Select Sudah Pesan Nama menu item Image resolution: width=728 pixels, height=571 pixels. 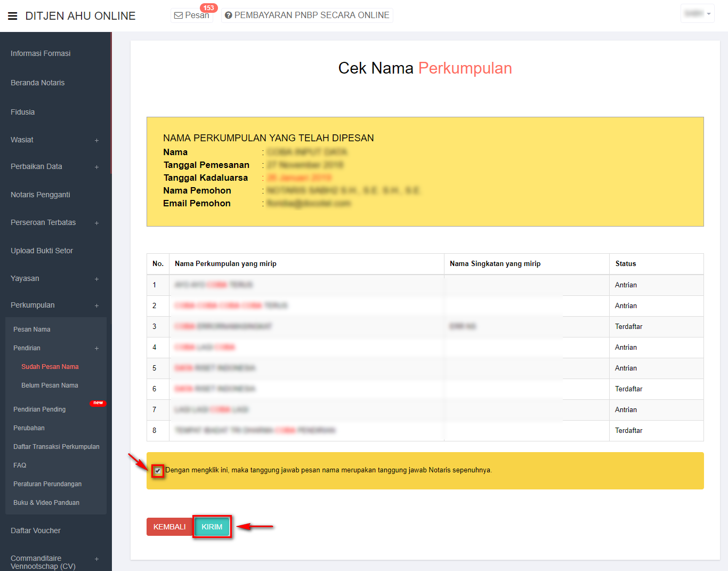(50, 367)
